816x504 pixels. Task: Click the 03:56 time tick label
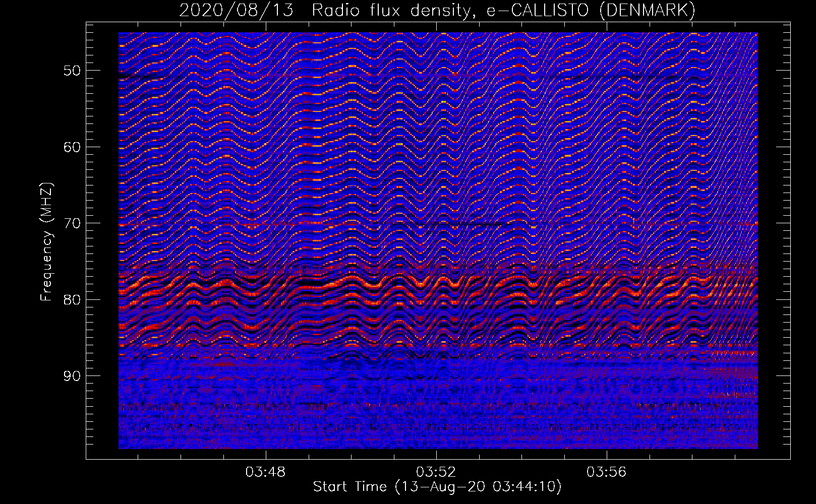[x=606, y=472]
